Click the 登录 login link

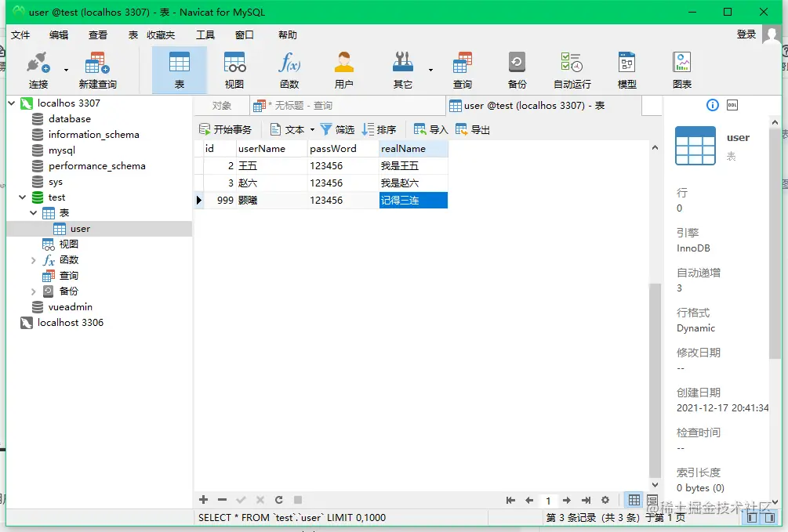pos(746,34)
